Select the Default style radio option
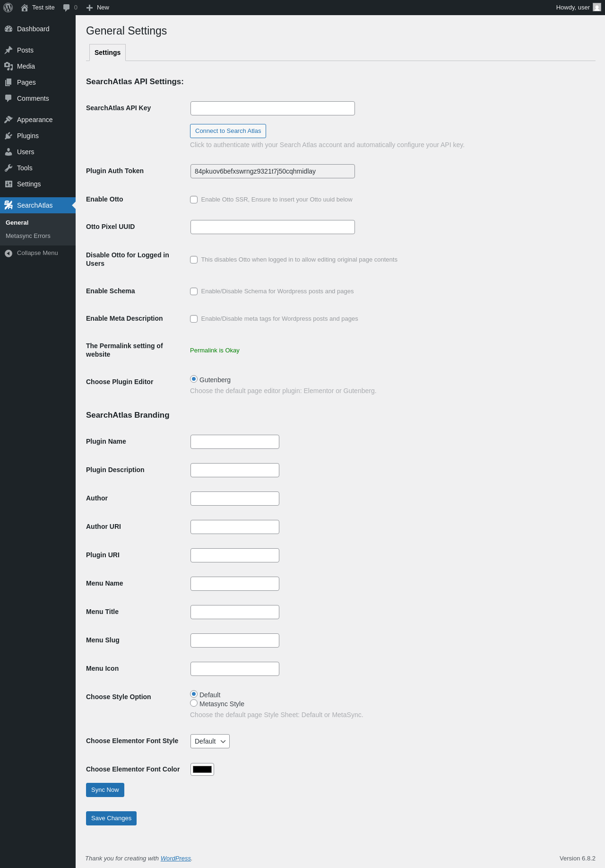 pyautogui.click(x=194, y=694)
